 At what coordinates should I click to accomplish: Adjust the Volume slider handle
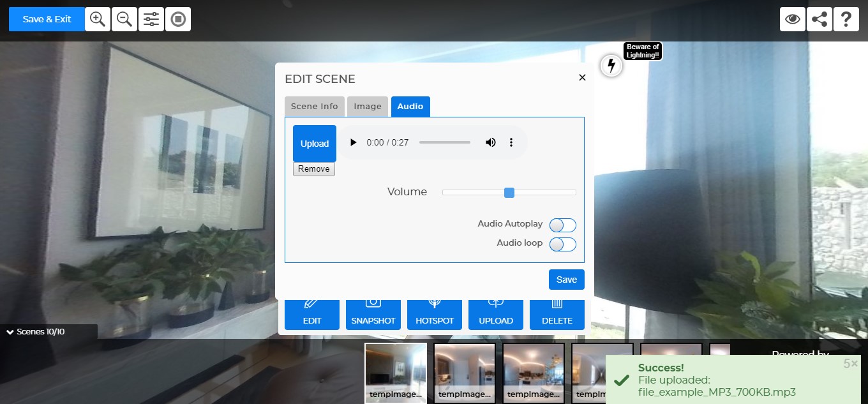[x=509, y=192]
